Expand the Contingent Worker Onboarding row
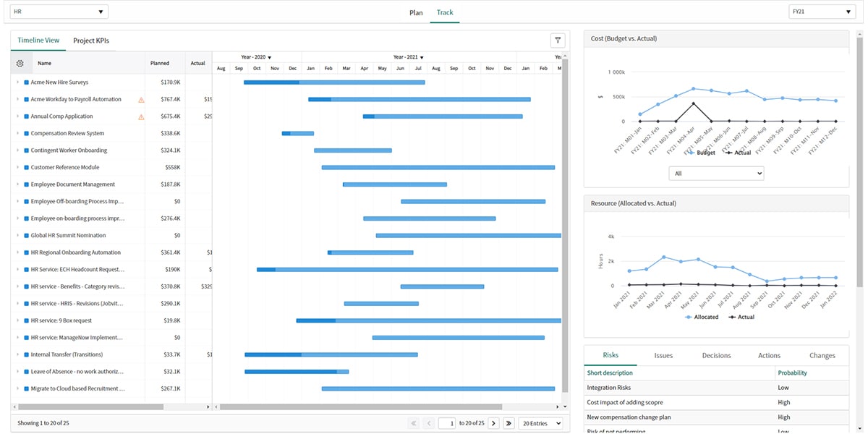Image resolution: width=868 pixels, height=434 pixels. point(17,150)
